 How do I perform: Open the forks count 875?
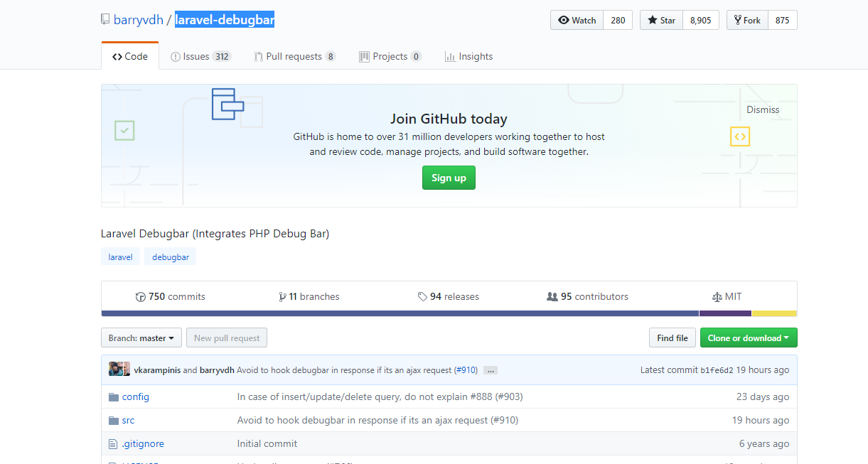(782, 21)
